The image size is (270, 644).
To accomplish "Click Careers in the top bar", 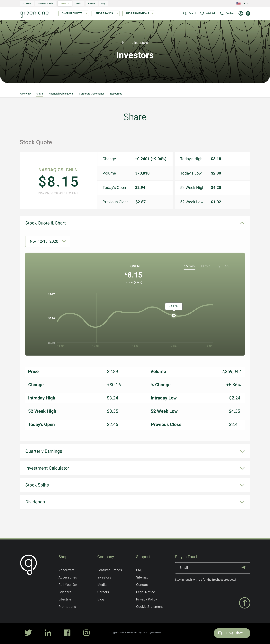I will 92,4.
